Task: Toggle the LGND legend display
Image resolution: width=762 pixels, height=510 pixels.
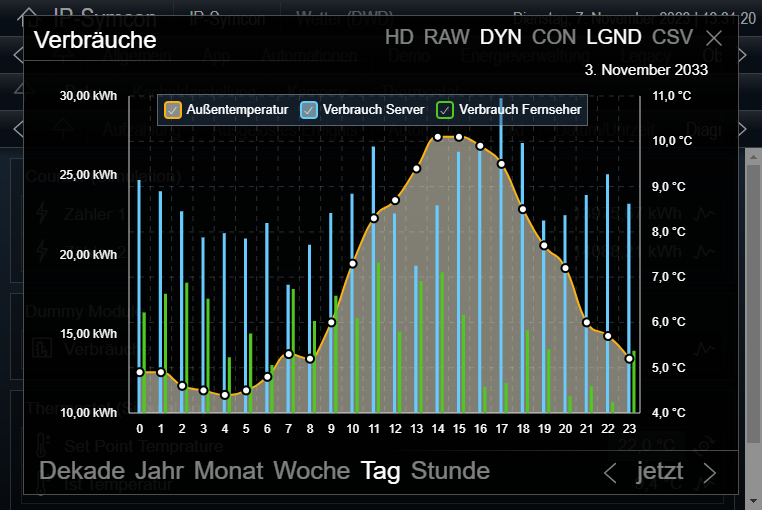Action: [x=614, y=38]
